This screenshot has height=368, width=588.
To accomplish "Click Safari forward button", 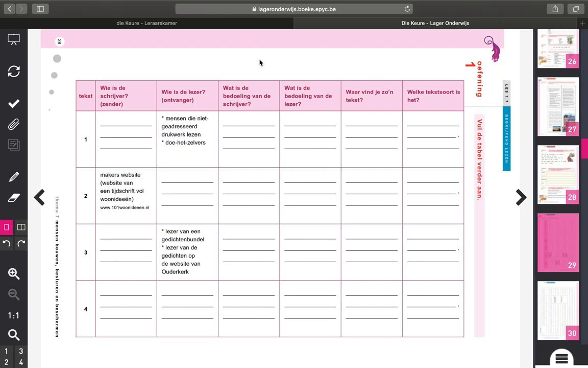I will point(21,9).
